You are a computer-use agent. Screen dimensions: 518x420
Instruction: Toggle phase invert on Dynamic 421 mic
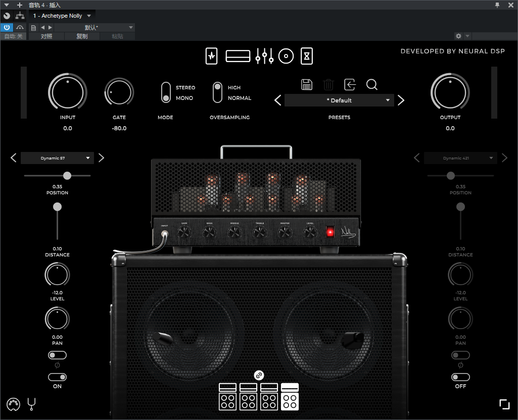coord(460,355)
